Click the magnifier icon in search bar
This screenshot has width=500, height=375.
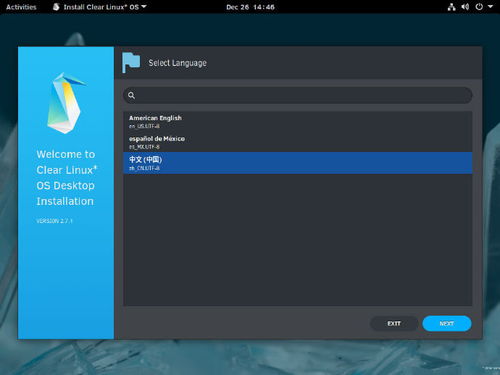click(x=132, y=95)
